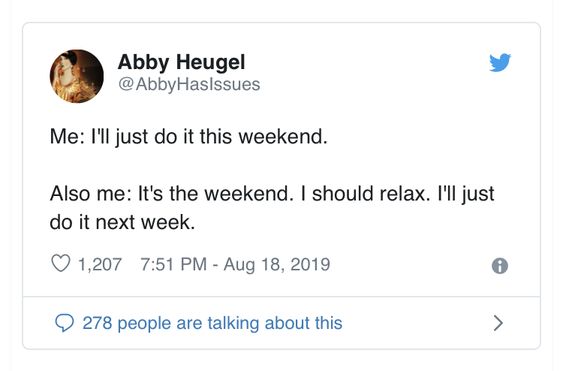Like the tweet with the heart icon
Screen dimensions: 563x371
point(60,263)
